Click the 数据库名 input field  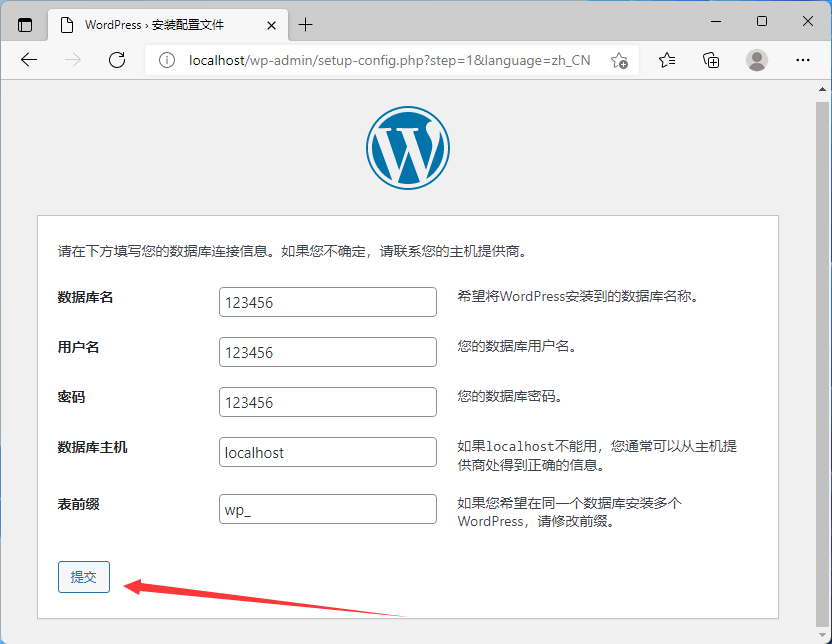(x=327, y=302)
